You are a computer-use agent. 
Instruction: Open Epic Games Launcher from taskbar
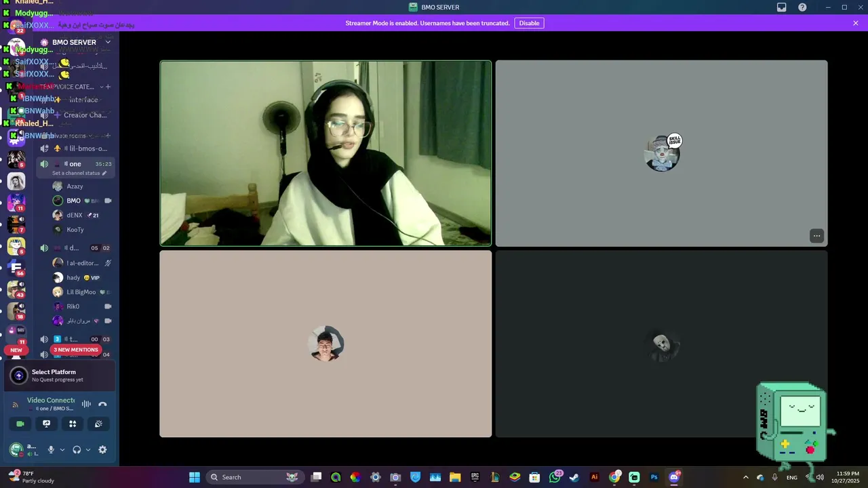coord(475,477)
